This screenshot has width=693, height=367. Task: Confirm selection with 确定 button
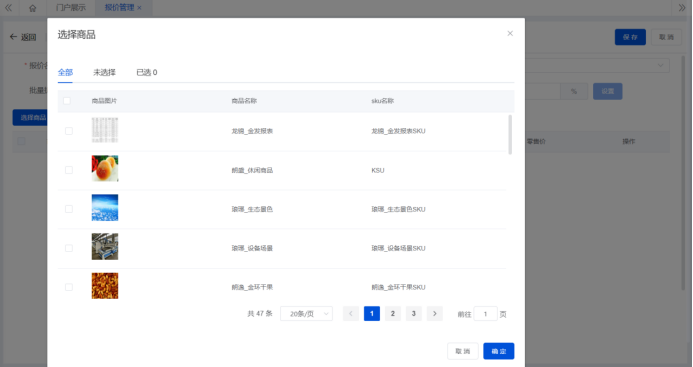coord(499,351)
